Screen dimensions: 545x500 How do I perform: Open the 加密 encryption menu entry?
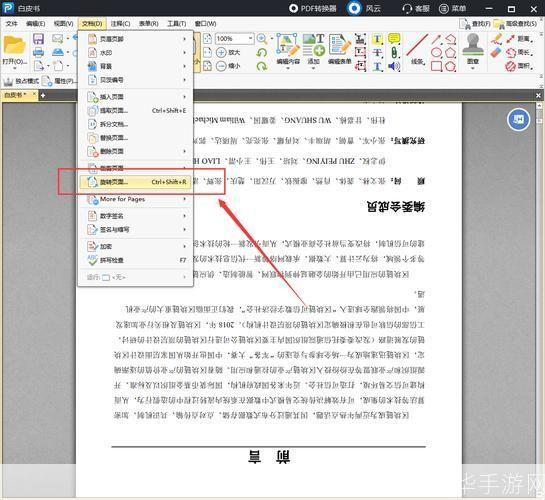136,246
